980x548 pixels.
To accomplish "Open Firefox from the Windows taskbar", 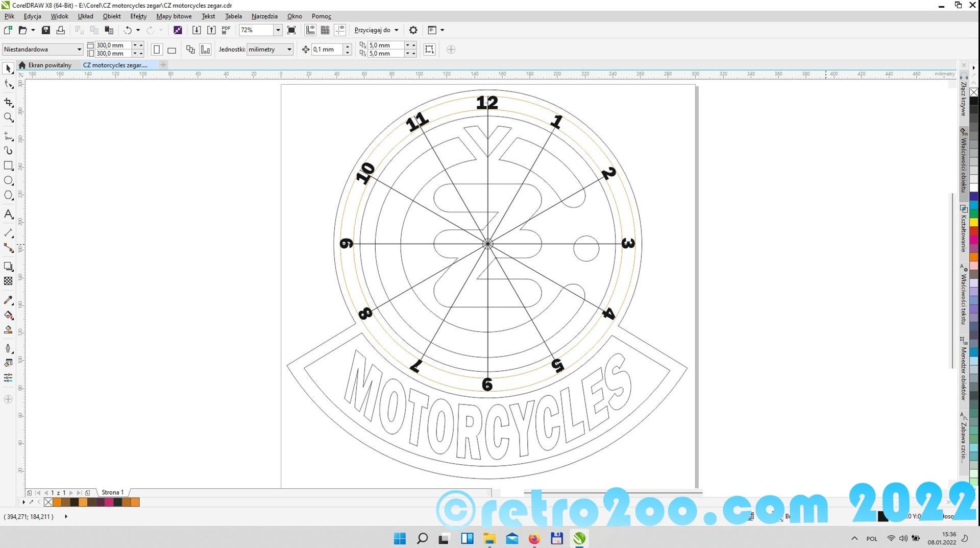I will pyautogui.click(x=534, y=538).
